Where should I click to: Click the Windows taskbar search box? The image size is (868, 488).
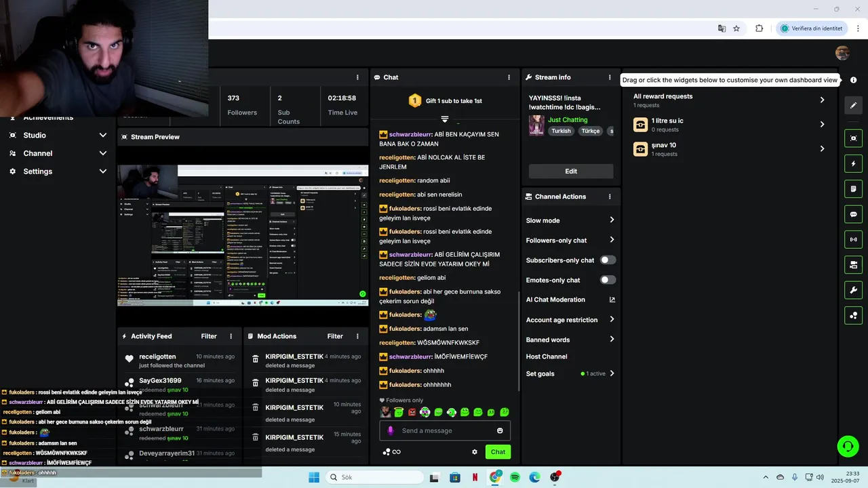click(374, 477)
